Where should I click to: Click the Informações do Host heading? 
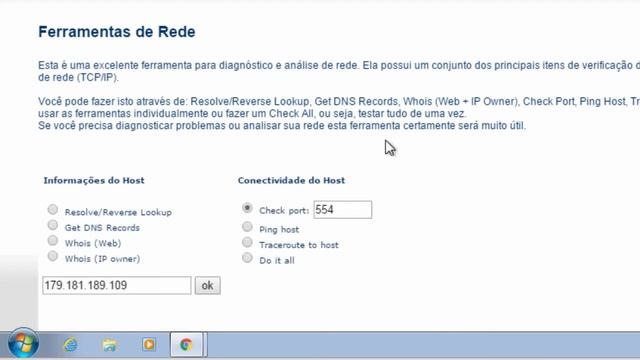94,180
